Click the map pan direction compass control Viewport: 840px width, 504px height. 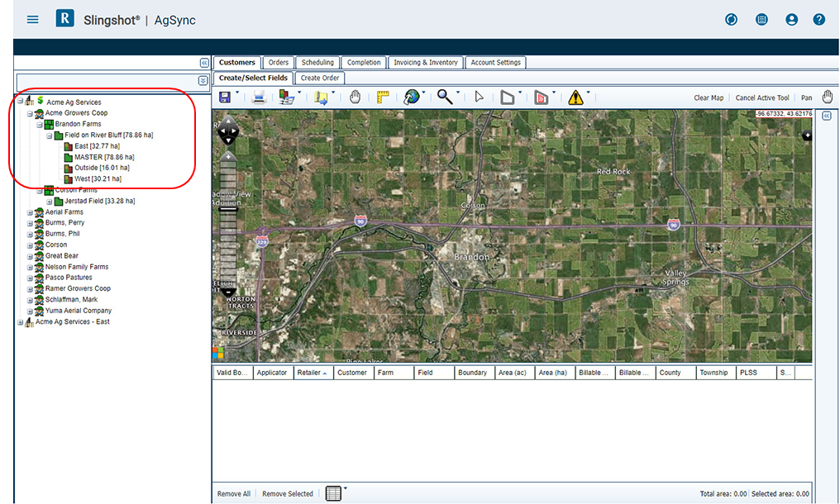(x=228, y=131)
